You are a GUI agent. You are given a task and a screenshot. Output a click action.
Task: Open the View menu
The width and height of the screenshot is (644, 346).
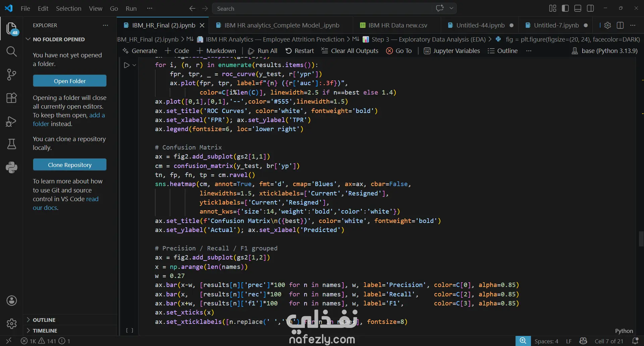pos(96,8)
